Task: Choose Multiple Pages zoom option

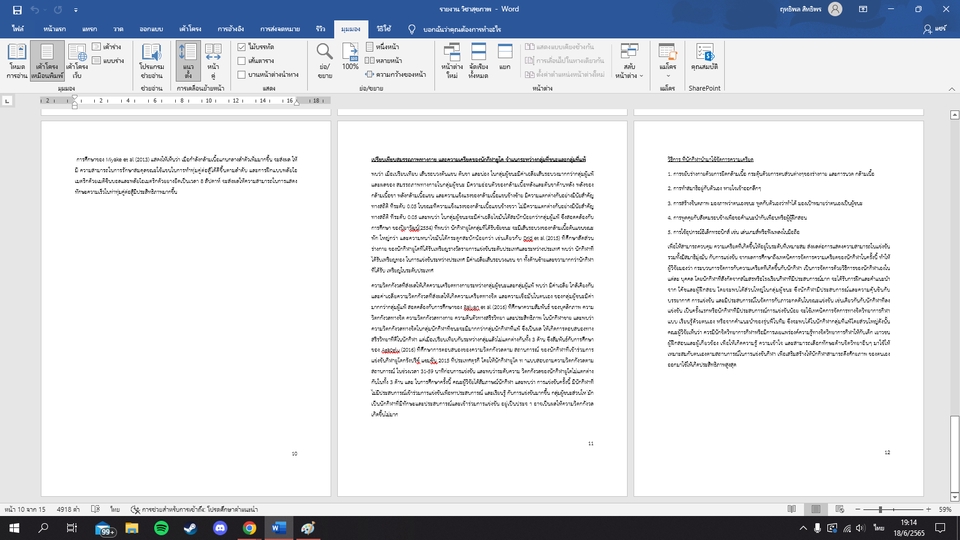Action: click(384, 61)
